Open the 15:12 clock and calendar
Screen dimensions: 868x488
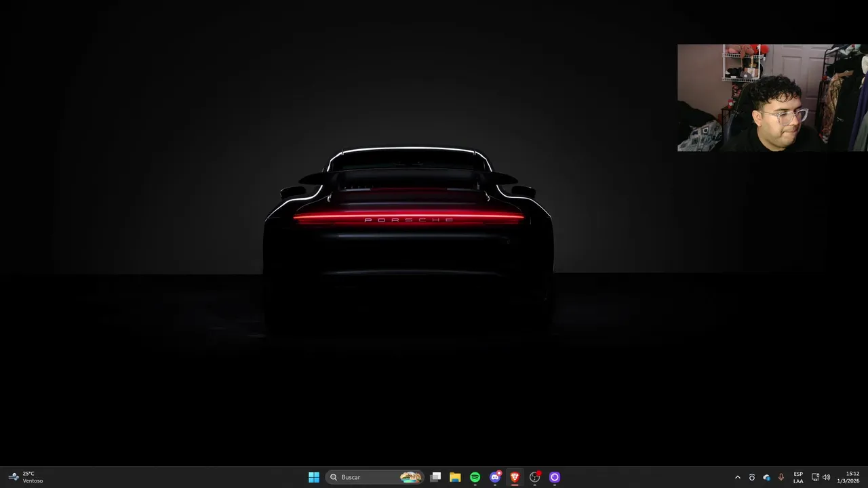coord(848,477)
